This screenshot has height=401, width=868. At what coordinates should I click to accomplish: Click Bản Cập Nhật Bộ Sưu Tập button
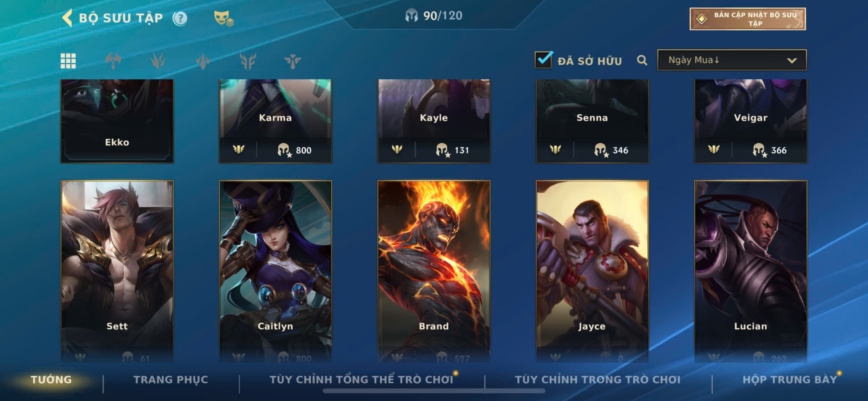click(747, 19)
